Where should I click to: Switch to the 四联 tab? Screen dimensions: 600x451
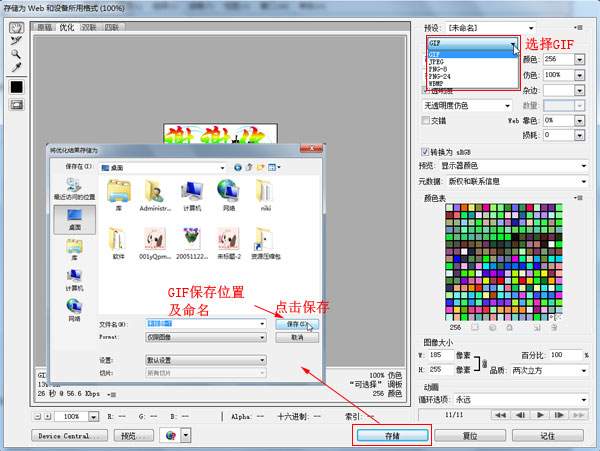tap(112, 27)
